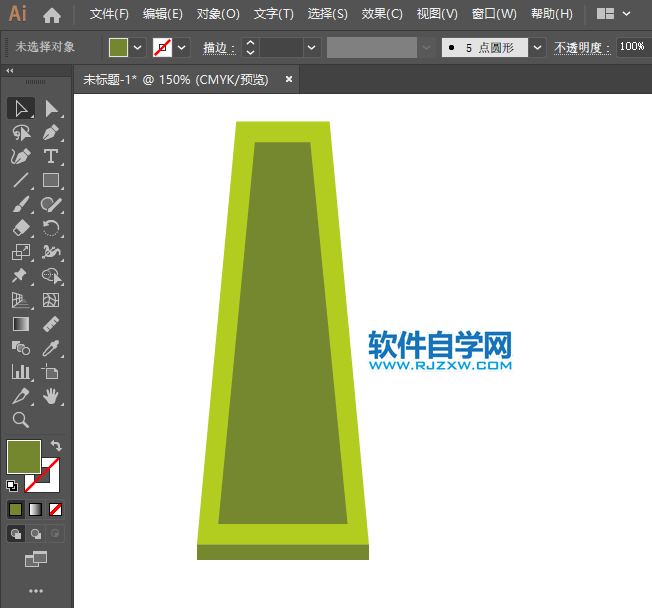The image size is (652, 608).
Task: Go to the Home screen icon
Action: [52, 16]
